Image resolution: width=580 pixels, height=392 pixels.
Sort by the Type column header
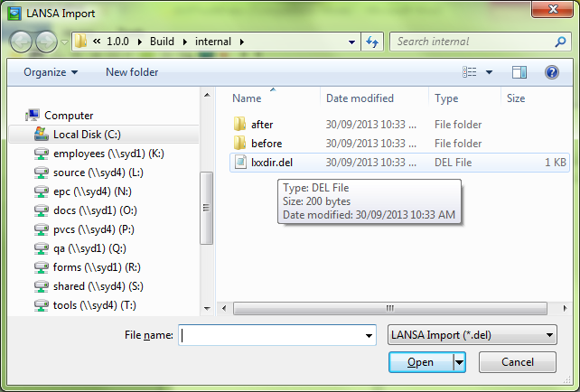tap(446, 98)
